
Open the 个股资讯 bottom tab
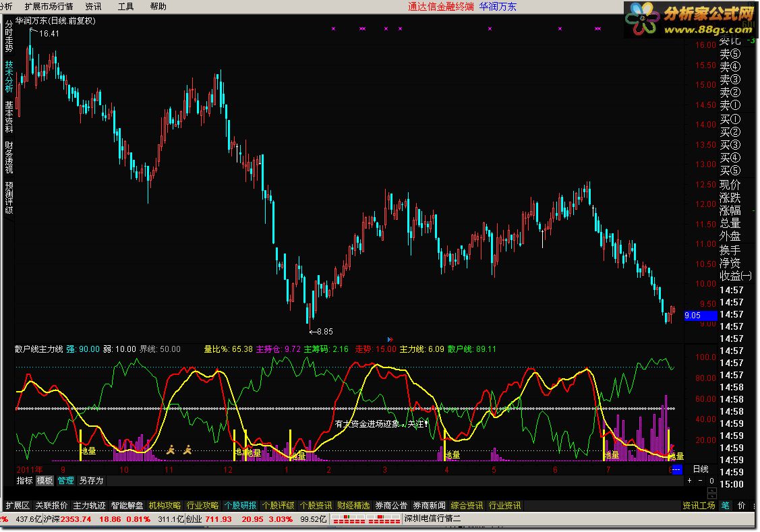(x=316, y=505)
